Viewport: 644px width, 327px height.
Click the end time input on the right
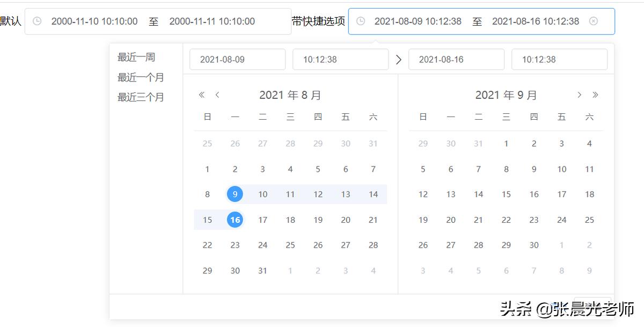pos(559,59)
